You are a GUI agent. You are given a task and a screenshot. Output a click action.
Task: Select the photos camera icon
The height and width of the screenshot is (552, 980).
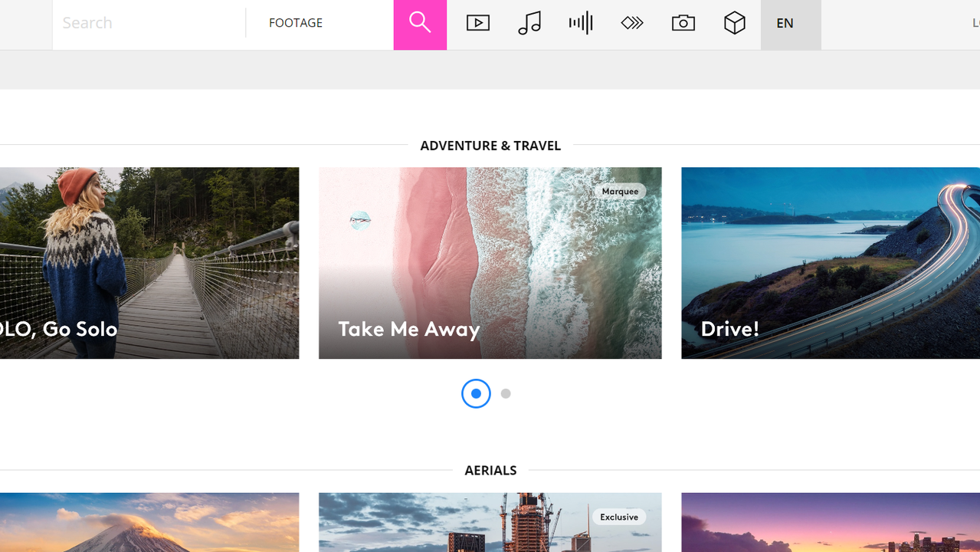[683, 23]
